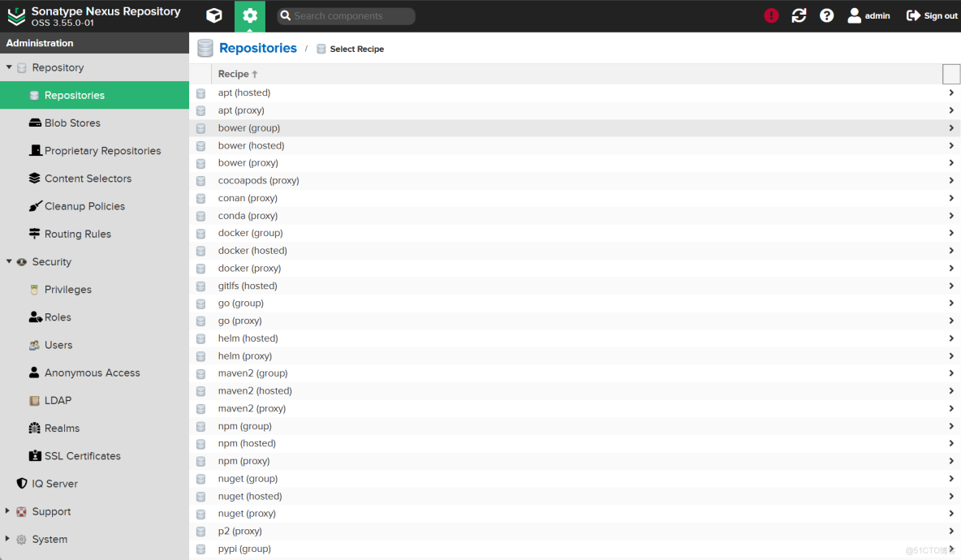This screenshot has height=560, width=961.
Task: Open LDAP settings
Action: [x=94, y=400]
